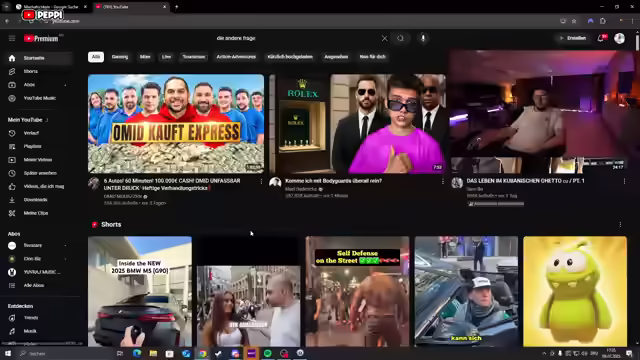Select the Live filter chip
Screen dimensions: 640x360
coord(167,57)
